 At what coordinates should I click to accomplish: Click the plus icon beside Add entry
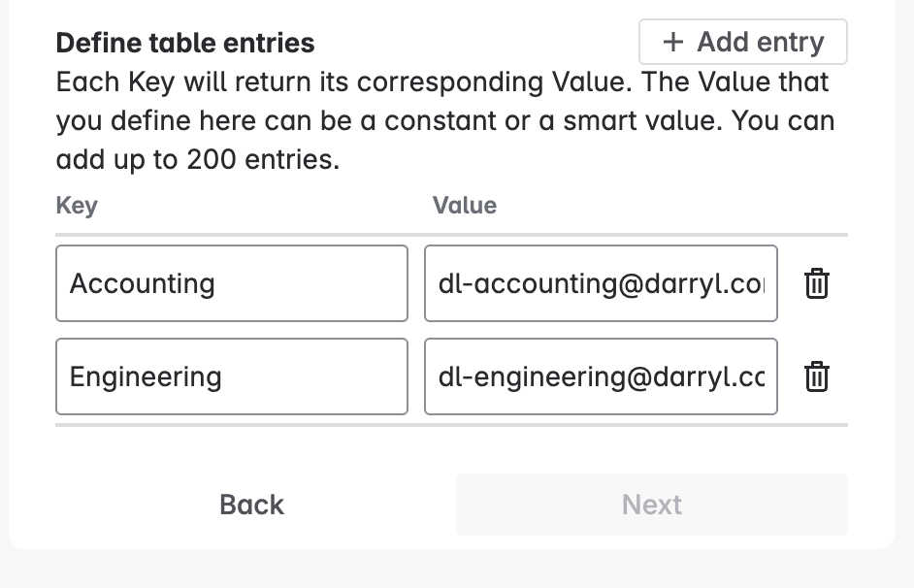coord(672,42)
